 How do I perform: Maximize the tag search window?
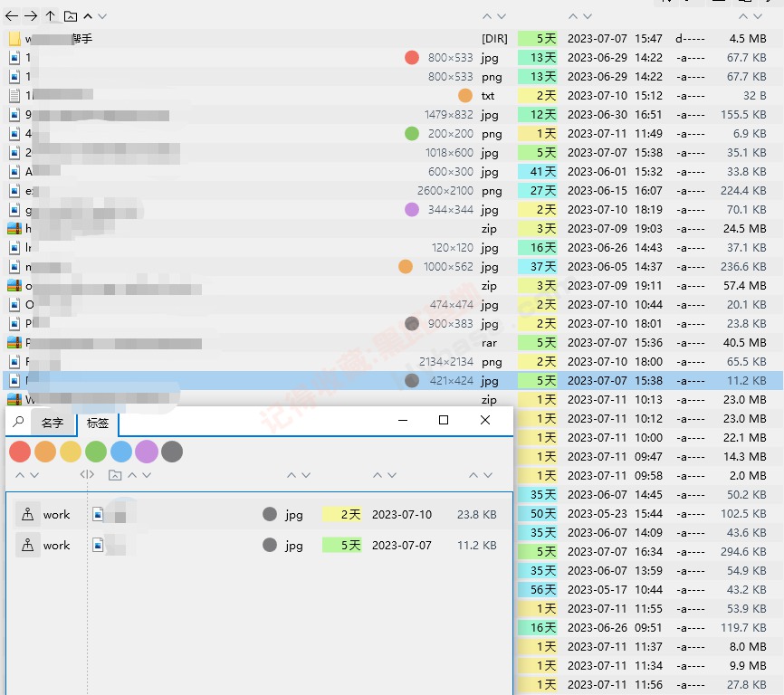(x=444, y=420)
